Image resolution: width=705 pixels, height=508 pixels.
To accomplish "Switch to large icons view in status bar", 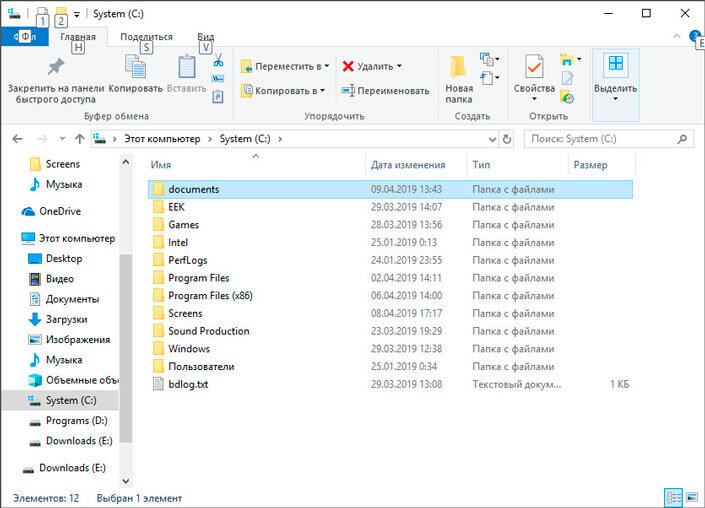I will click(692, 498).
